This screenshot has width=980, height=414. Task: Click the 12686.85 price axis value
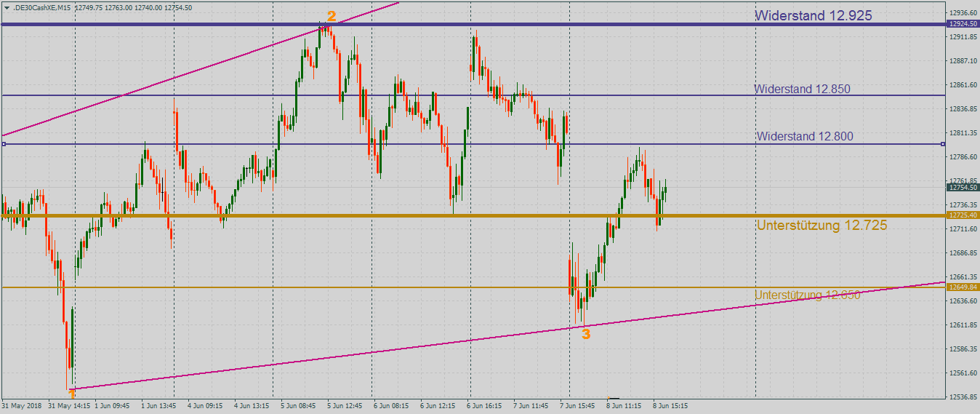(x=962, y=253)
